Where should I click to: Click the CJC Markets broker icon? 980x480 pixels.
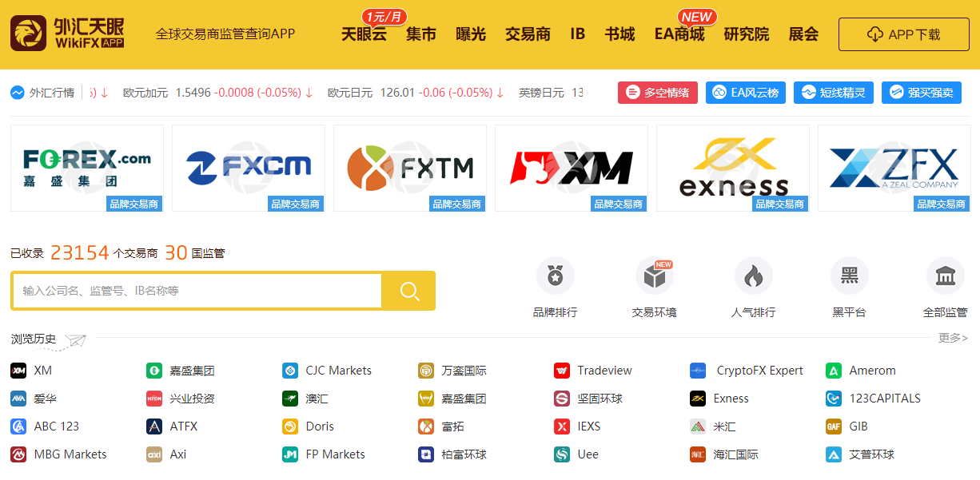click(x=290, y=371)
